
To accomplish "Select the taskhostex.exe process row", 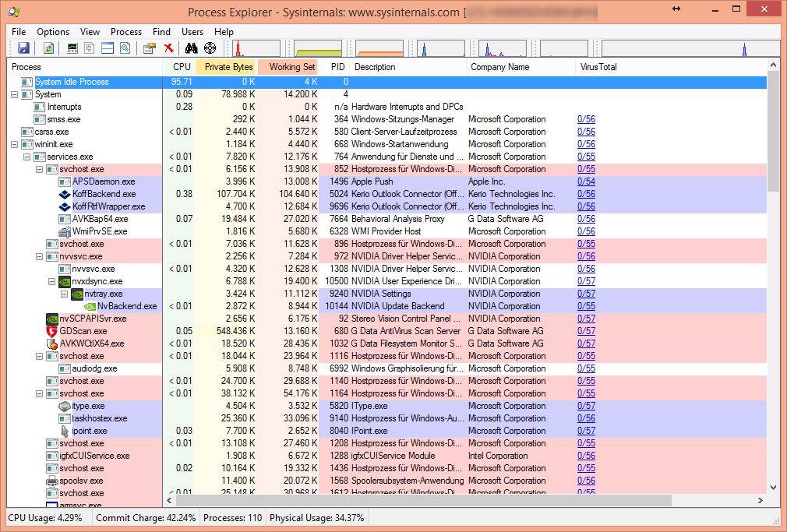I will [x=387, y=418].
